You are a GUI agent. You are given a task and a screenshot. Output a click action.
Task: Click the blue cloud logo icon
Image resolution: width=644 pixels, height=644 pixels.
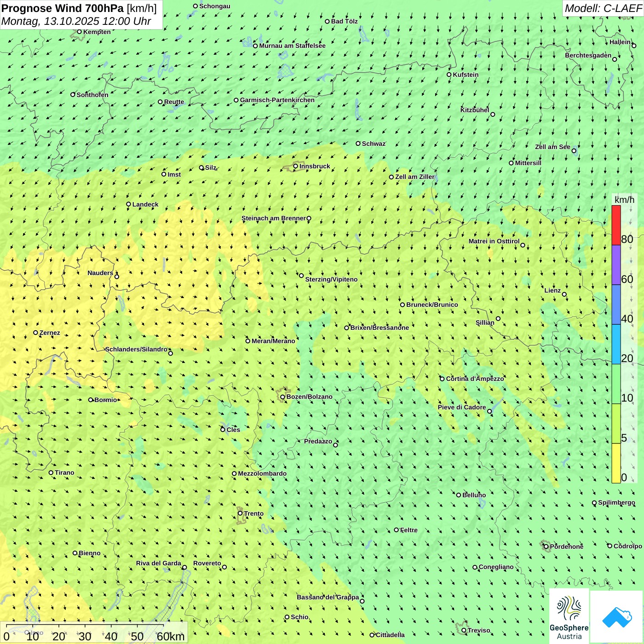[x=617, y=617]
